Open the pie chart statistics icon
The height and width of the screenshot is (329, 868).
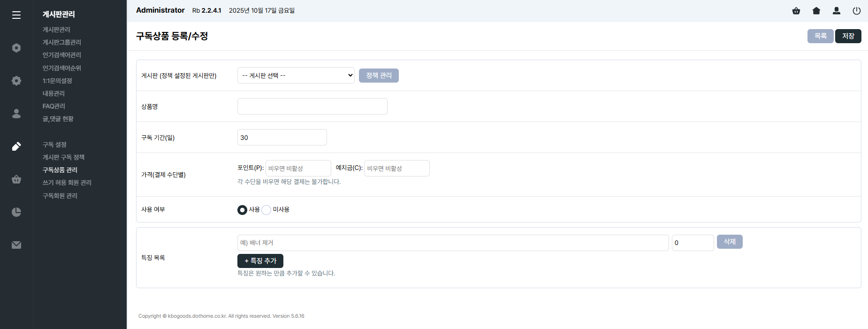(x=16, y=212)
